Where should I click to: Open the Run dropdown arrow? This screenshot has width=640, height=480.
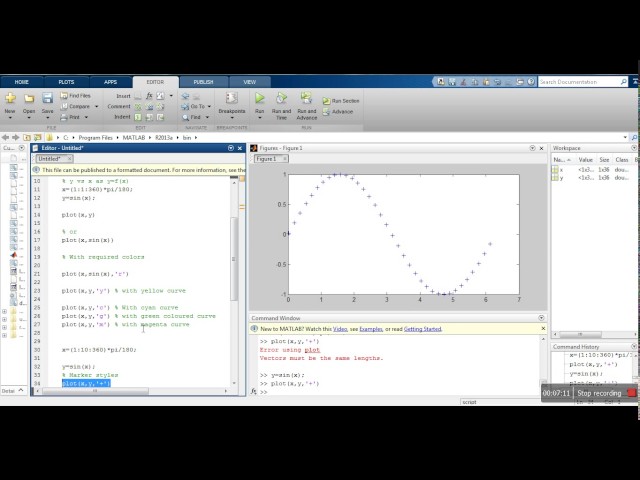[260, 118]
